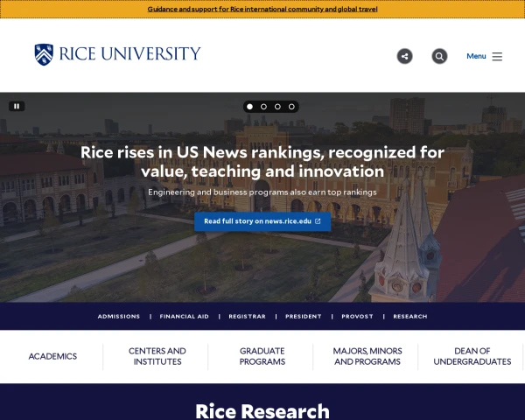
Task: Open Majors, Minors and Programs
Action: 367,356
